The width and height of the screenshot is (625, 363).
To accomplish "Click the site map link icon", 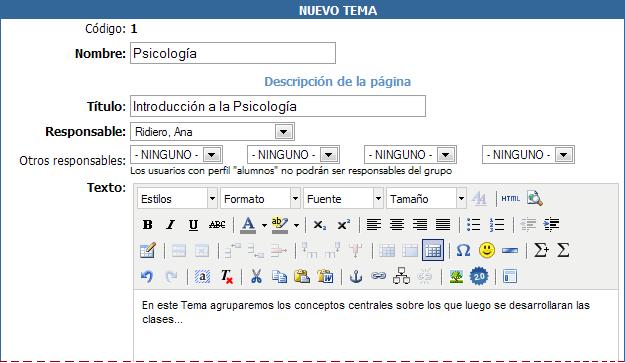I will point(401,276).
